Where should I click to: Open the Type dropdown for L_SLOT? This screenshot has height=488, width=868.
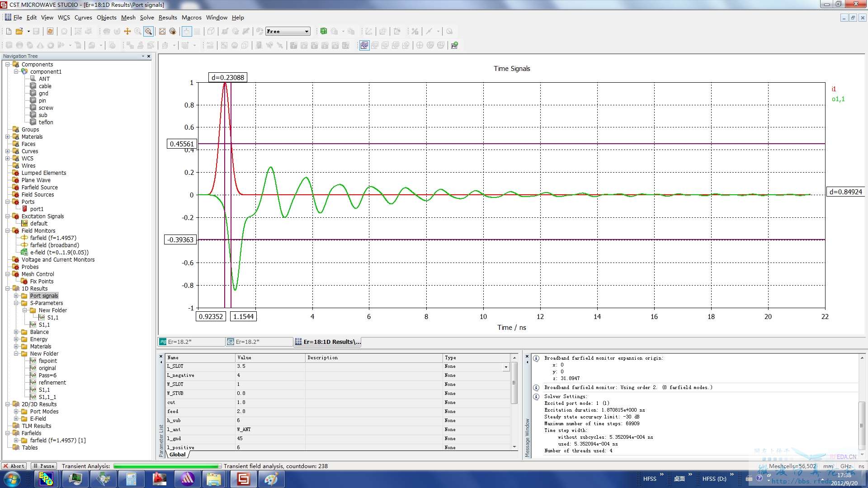(506, 367)
